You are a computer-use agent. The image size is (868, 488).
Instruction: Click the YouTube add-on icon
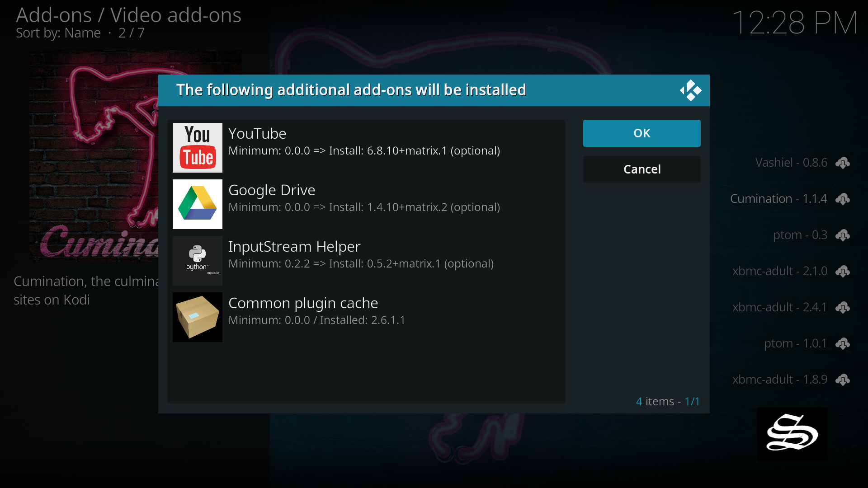[197, 148]
